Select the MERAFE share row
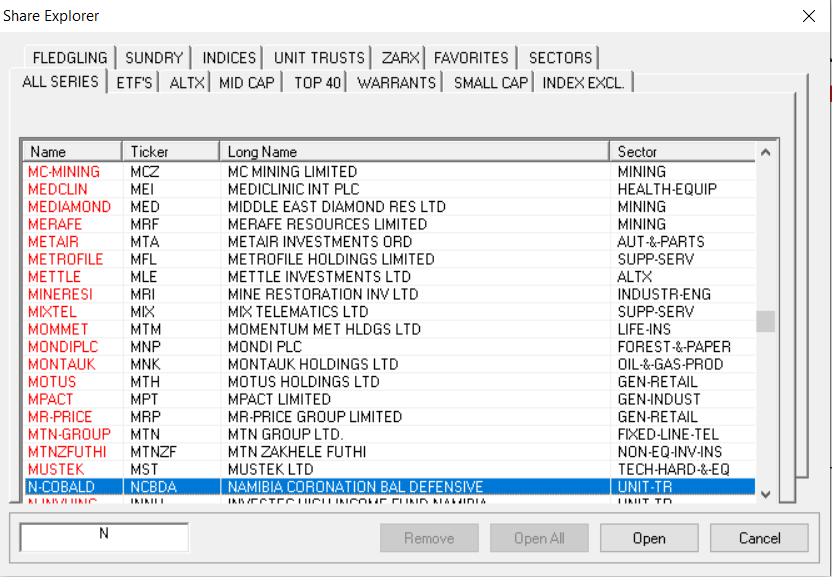Viewport: 832px width, 577px height. point(390,224)
